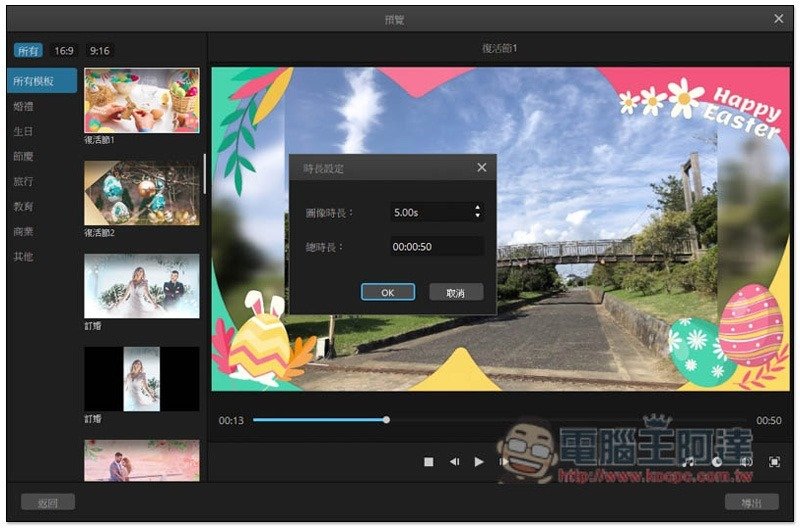Step back to the previous frame
Image resolution: width=800 pixels, height=528 pixels.
(x=454, y=462)
